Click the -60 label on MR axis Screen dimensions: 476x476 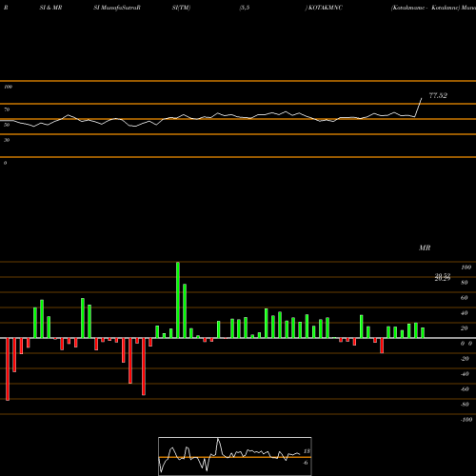(x=465, y=389)
